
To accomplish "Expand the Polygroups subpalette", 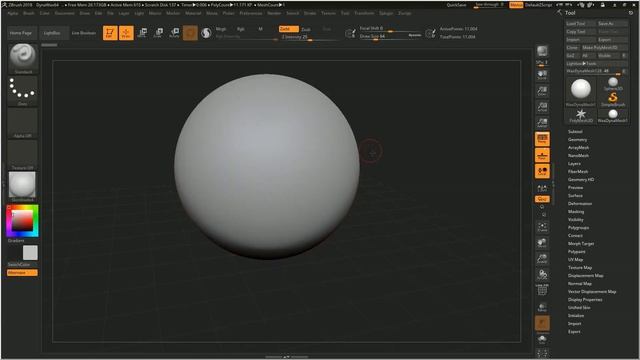I will pos(578,227).
